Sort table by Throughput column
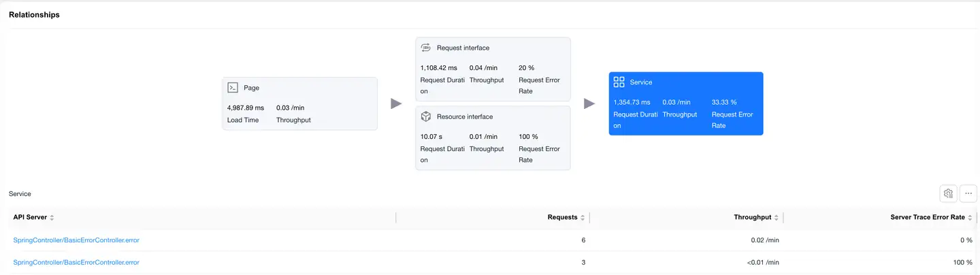Viewport: 980px width, 275px height. (x=777, y=218)
